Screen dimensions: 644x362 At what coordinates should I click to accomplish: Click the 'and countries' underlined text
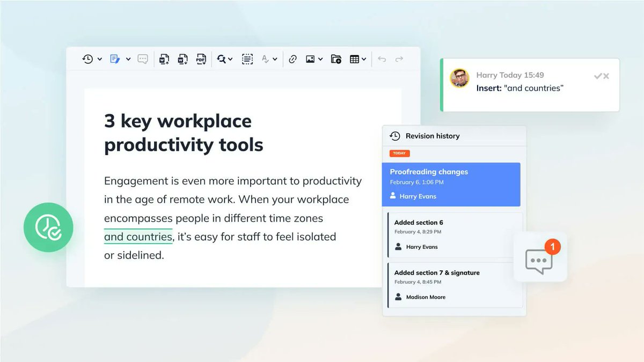click(137, 237)
